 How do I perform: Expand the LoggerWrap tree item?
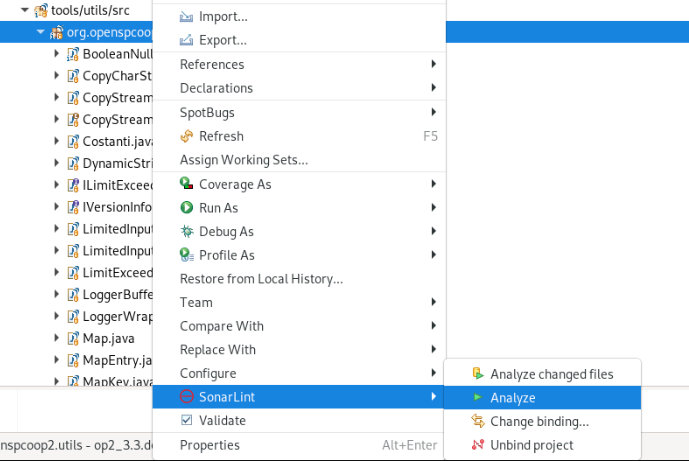coord(56,316)
